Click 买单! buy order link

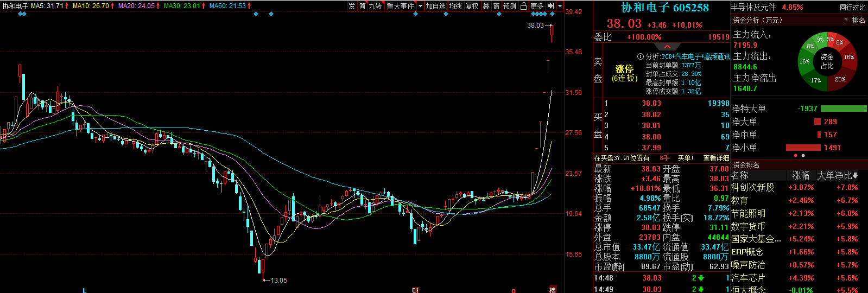[x=685, y=158]
